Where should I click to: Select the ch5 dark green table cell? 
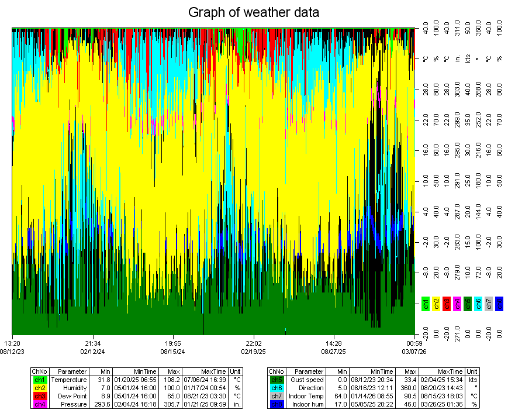275,380
